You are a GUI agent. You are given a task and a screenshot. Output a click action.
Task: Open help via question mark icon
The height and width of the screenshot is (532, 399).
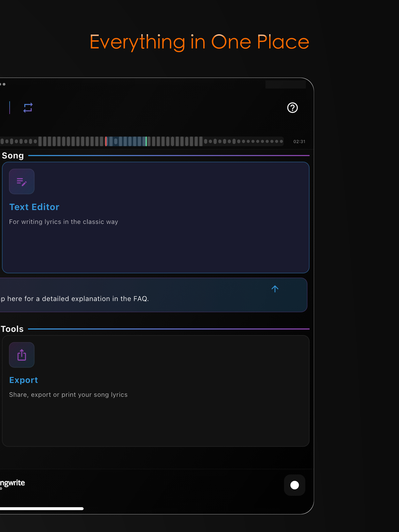tap(292, 108)
